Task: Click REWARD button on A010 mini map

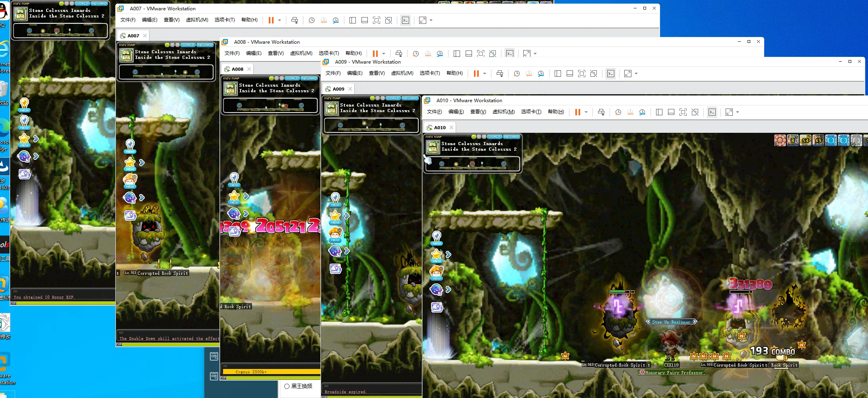Action: [x=511, y=137]
